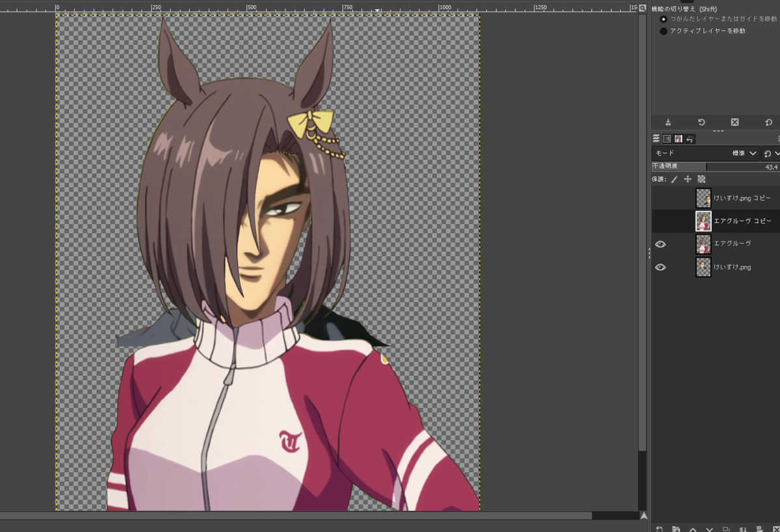780x532 pixels.
Task: Click the 保護: lock label
Action: [659, 179]
